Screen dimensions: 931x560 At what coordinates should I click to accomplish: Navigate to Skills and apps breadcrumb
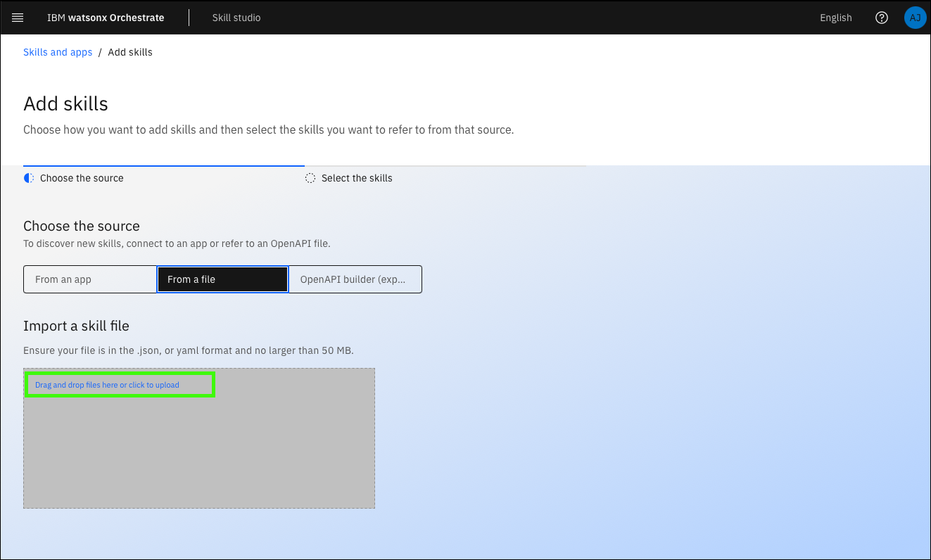tap(58, 52)
